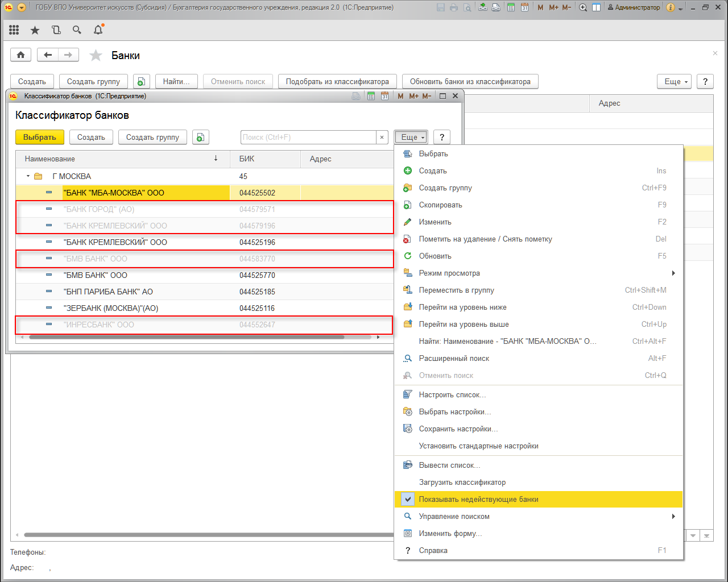Select row "ЗЕРБАНК (МОСКВА)"(АО)
The width and height of the screenshot is (728, 582).
pyautogui.click(x=205, y=308)
